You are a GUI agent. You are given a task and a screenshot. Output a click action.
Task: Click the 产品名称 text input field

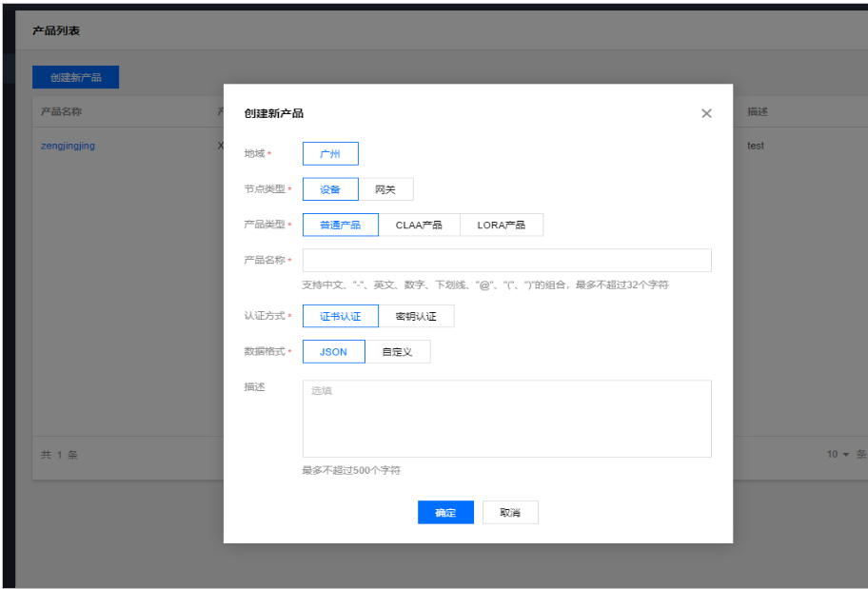pyautogui.click(x=506, y=261)
